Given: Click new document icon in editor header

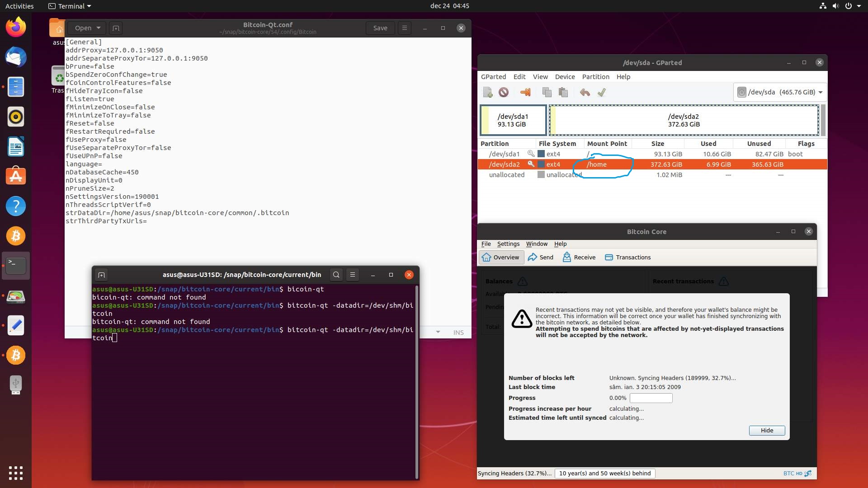Looking at the screenshot, I should pyautogui.click(x=116, y=28).
